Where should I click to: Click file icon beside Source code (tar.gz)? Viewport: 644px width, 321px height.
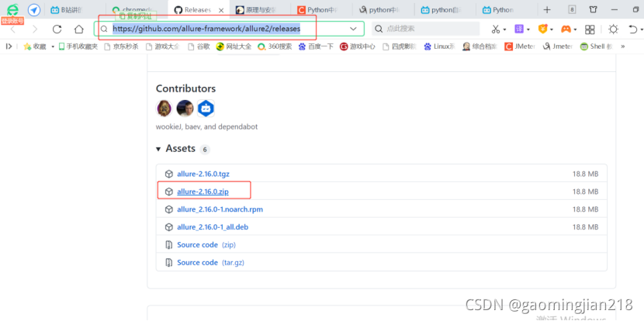point(168,262)
